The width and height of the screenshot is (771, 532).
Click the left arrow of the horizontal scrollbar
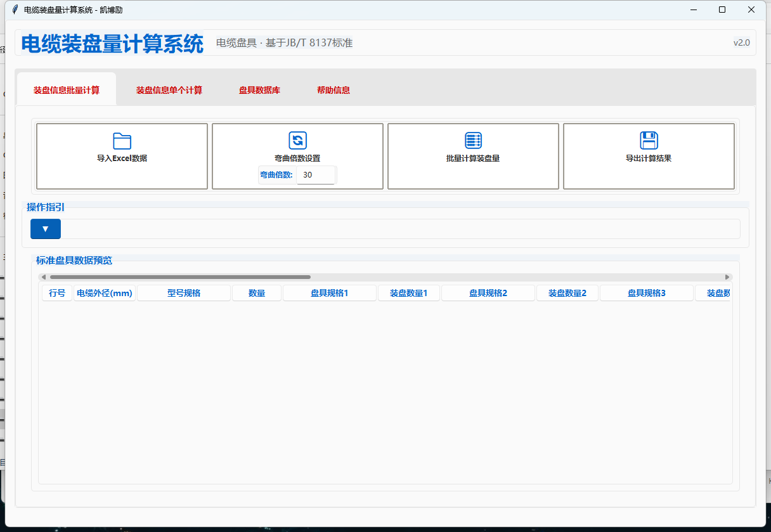43,276
